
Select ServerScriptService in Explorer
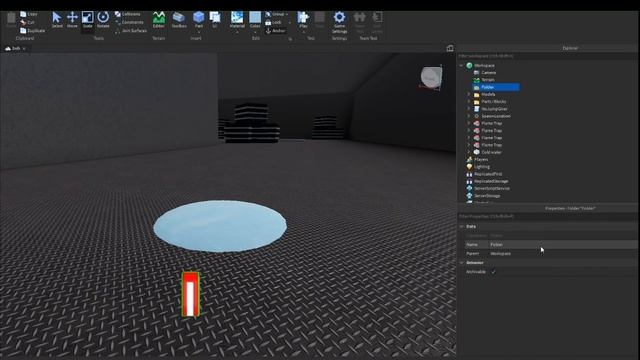point(492,189)
